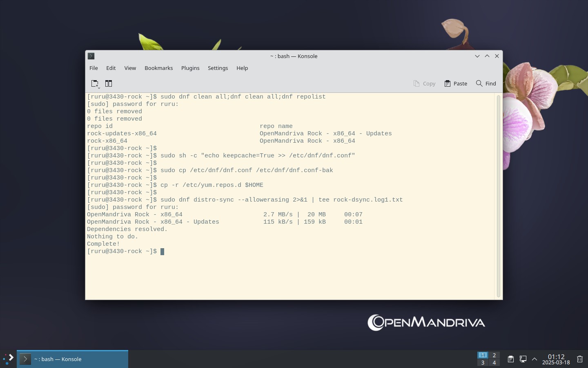Expand hidden system tray icons arrow
Image resolution: width=588 pixels, height=368 pixels.
tap(535, 359)
